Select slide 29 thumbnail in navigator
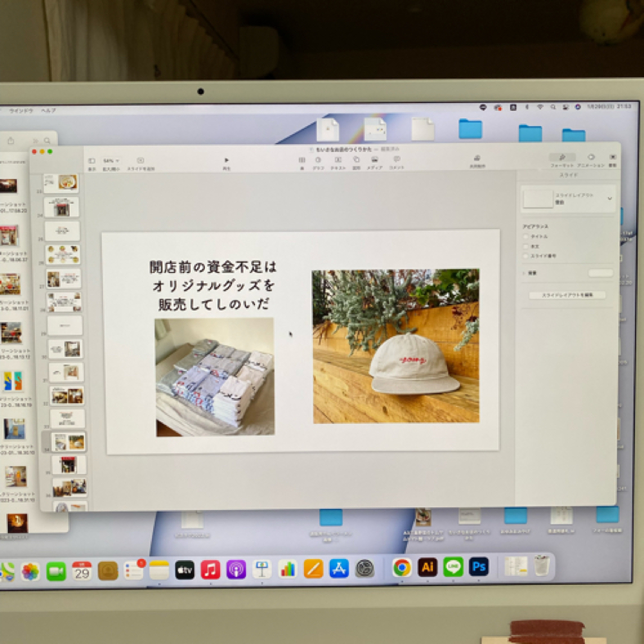 pyautogui.click(x=65, y=325)
